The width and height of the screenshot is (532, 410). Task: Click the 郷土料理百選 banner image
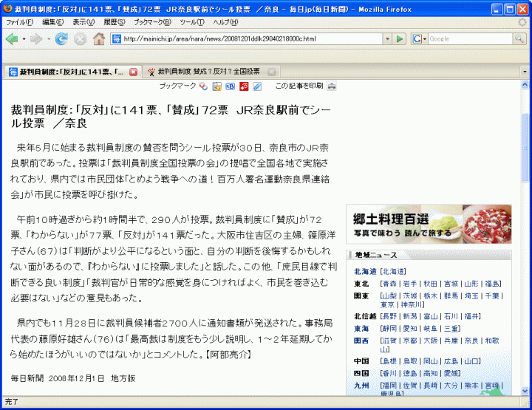[x=429, y=224]
